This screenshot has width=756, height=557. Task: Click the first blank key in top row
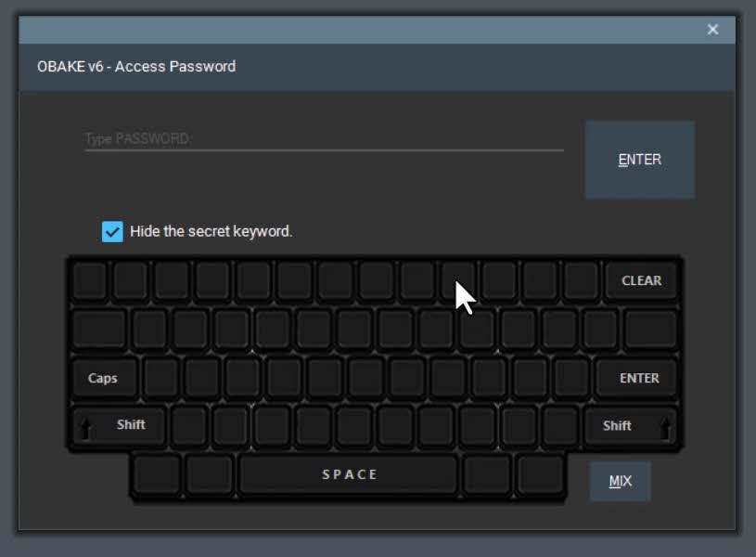click(x=90, y=280)
